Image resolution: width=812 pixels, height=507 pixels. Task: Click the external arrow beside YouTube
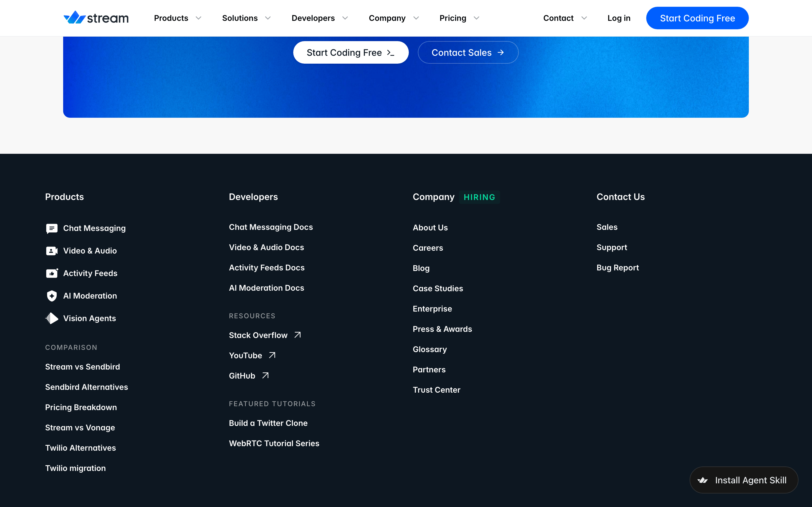pyautogui.click(x=272, y=355)
